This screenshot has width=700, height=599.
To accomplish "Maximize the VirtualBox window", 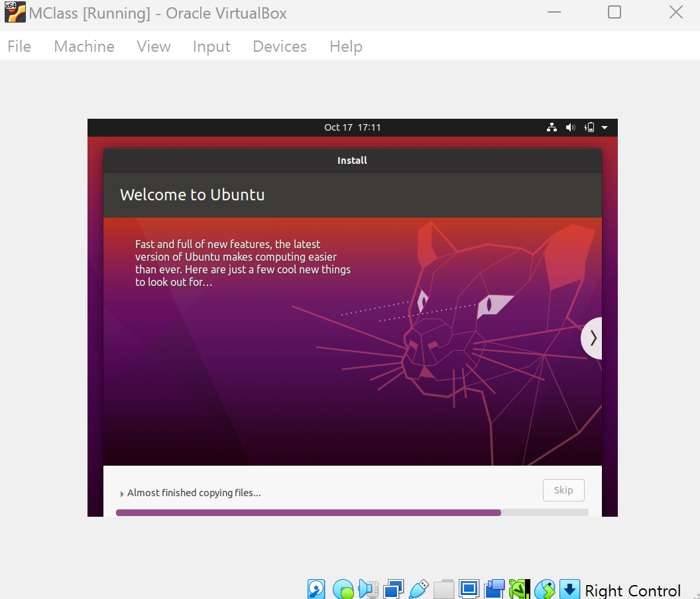I will [x=614, y=12].
